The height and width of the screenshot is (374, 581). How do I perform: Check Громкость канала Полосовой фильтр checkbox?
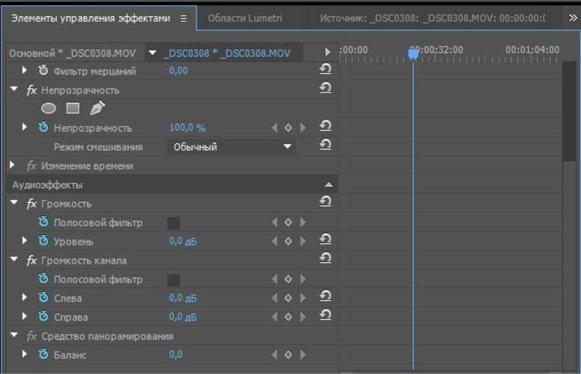click(173, 280)
